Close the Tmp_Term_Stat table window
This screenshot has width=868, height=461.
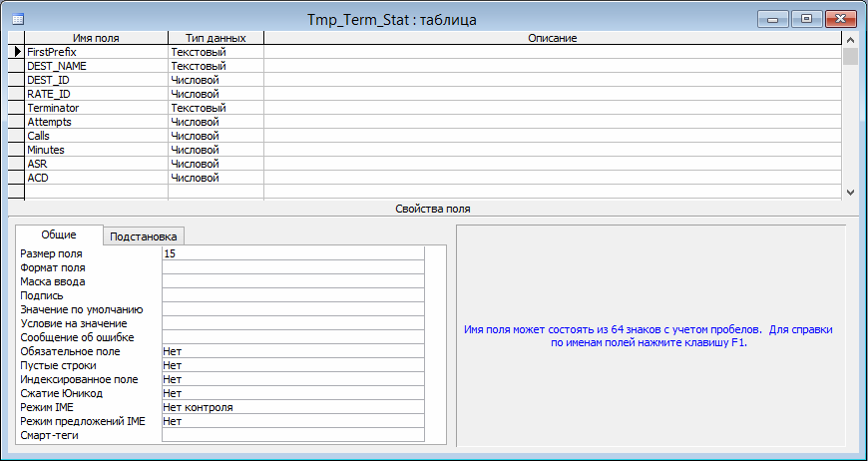(x=840, y=19)
